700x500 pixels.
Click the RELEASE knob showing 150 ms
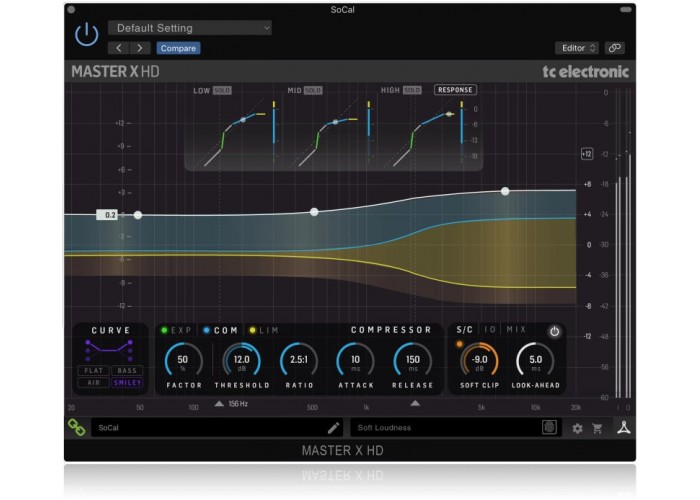pyautogui.click(x=412, y=361)
